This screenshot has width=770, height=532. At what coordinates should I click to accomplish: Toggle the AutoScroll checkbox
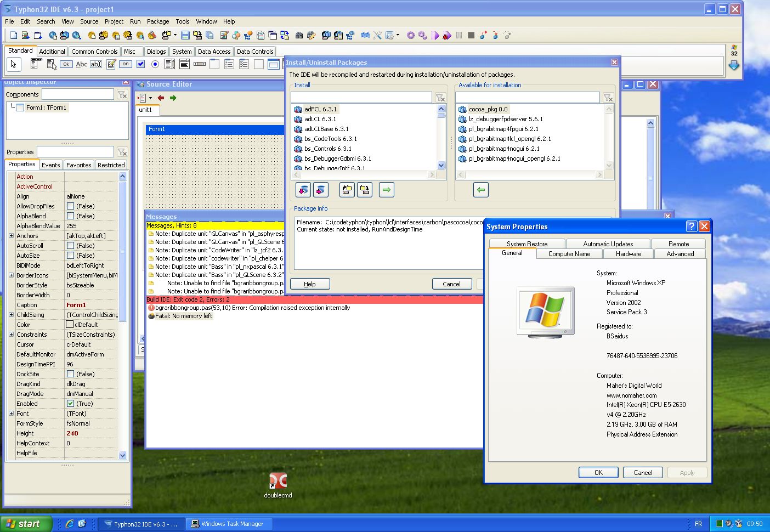(70, 246)
